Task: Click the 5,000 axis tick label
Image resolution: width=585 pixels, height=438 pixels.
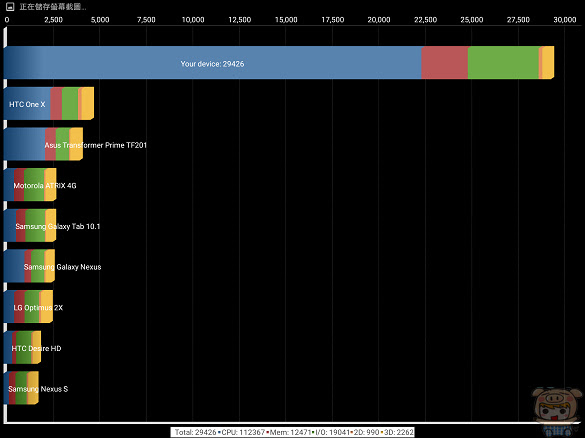Action: (x=100, y=20)
